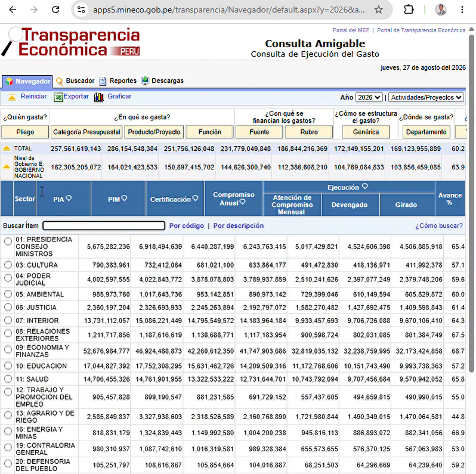This screenshot has height=474, width=476.
Task: Click the Navegador cube icon
Action: click(x=10, y=81)
